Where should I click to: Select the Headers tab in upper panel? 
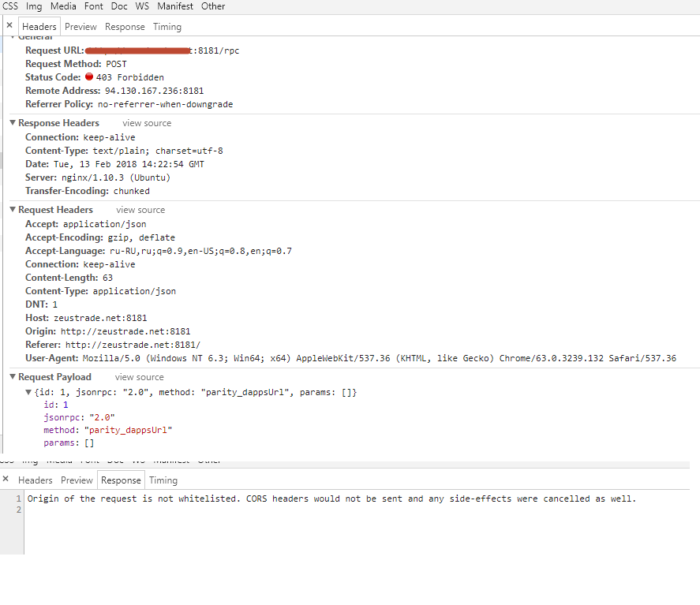click(x=39, y=27)
